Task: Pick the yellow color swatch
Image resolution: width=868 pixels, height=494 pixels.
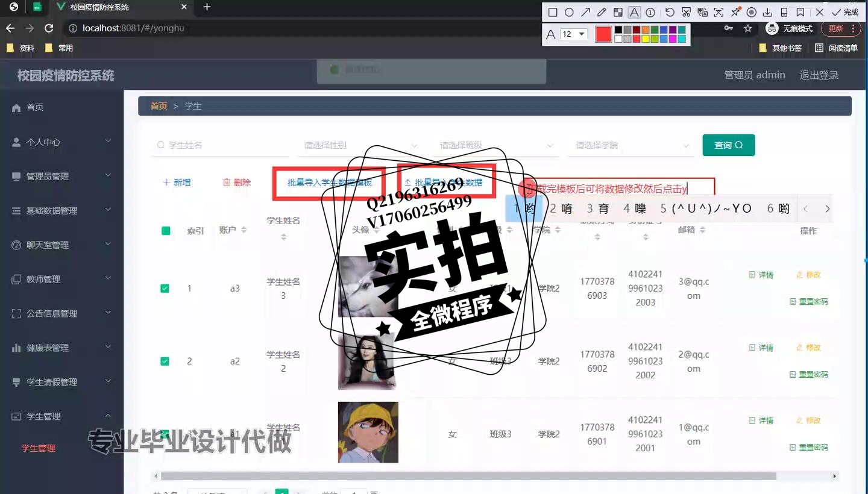Action: click(646, 39)
